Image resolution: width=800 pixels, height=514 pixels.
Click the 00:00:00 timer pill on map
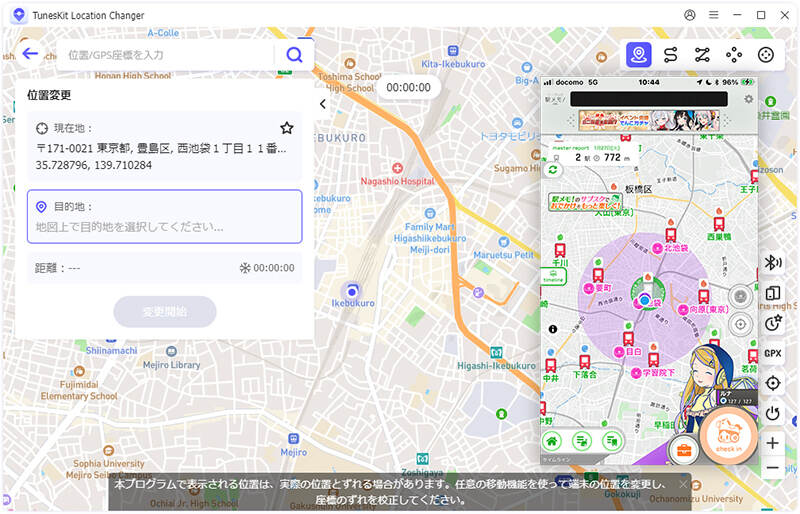point(408,87)
